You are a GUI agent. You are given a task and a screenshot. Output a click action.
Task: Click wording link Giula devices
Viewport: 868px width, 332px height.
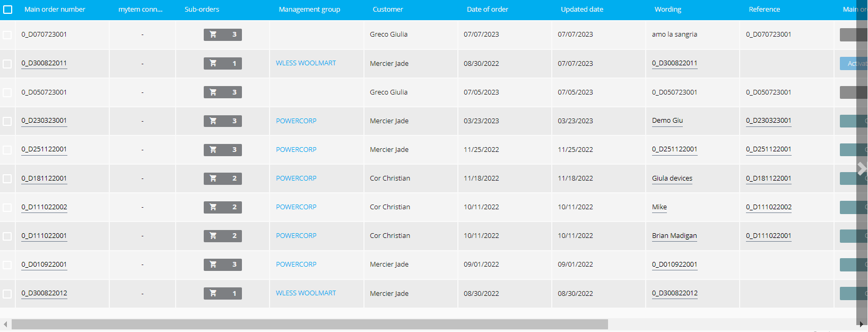672,178
